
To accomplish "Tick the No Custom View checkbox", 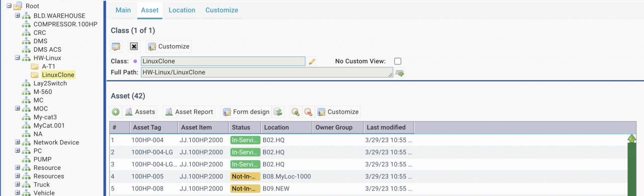I will click(397, 61).
